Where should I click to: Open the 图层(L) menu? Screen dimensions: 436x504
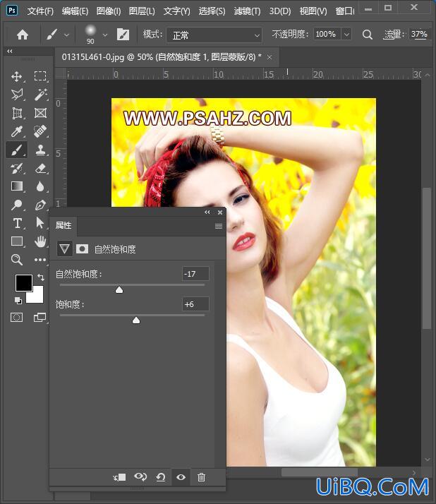(x=142, y=11)
